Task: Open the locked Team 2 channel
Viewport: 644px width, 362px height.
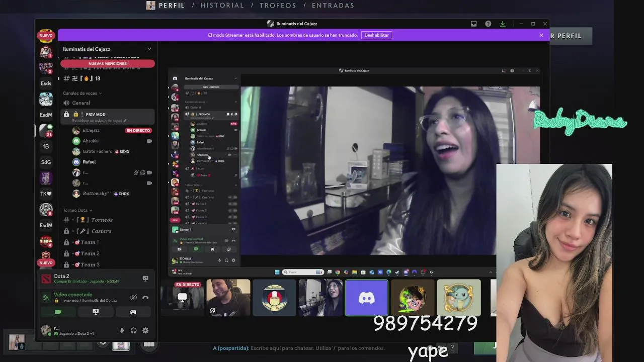Action: coord(107,253)
